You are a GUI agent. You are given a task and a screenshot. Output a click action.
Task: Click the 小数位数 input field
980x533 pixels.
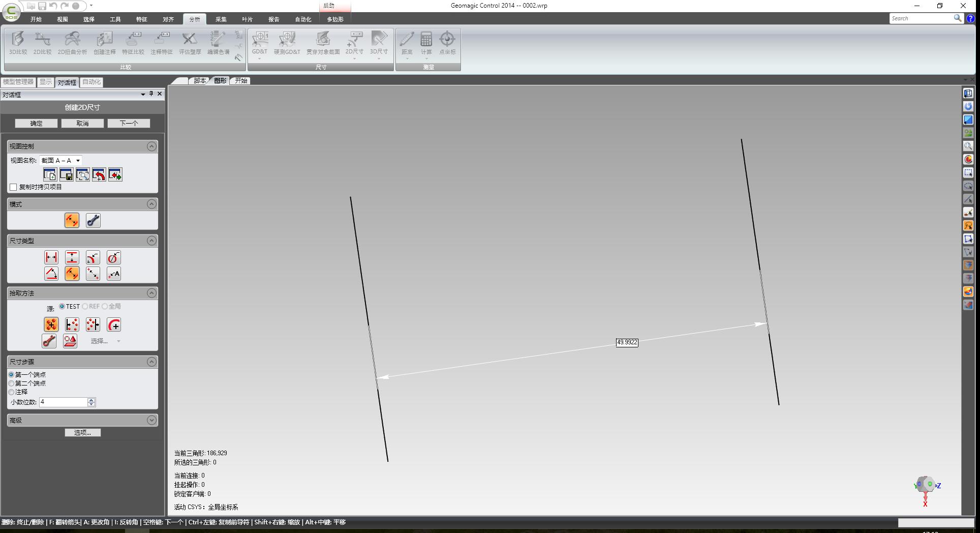click(64, 402)
